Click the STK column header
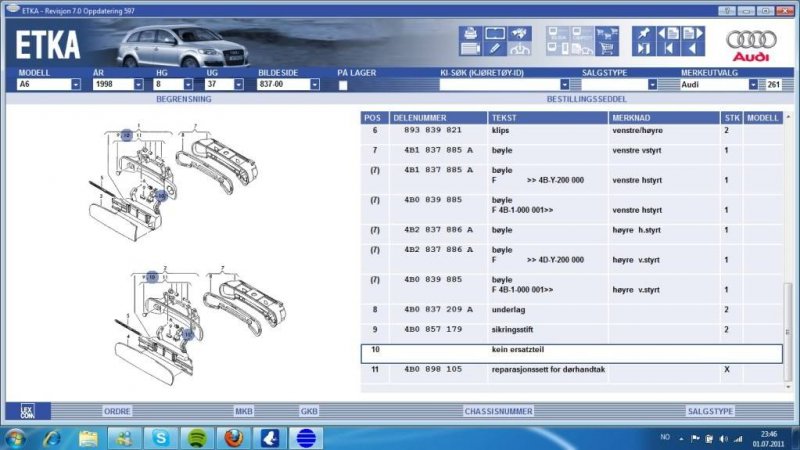Image resolution: width=800 pixels, height=450 pixels. coord(732,118)
